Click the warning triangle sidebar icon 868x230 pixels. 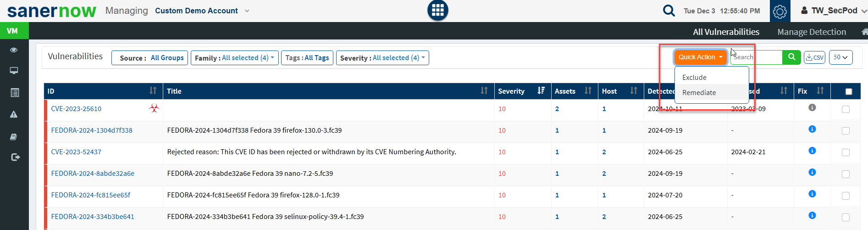[14, 114]
